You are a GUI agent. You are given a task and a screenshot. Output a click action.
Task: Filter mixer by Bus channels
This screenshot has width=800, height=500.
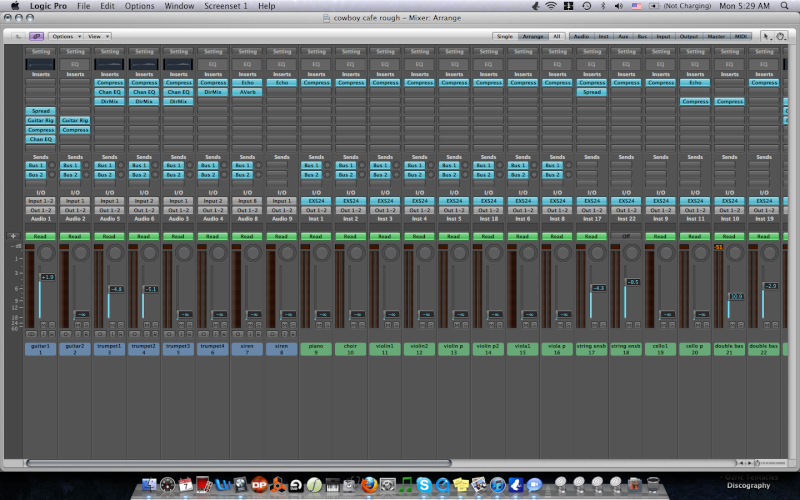click(x=642, y=36)
